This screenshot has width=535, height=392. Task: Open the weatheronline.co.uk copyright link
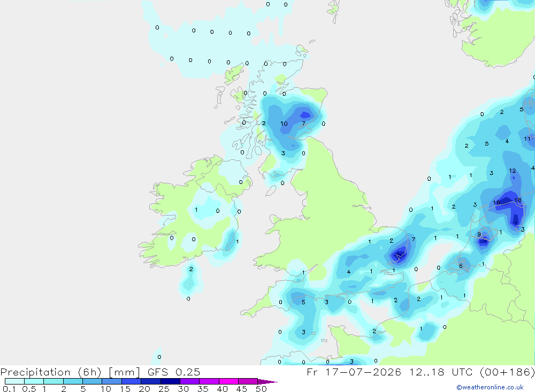coord(490,387)
